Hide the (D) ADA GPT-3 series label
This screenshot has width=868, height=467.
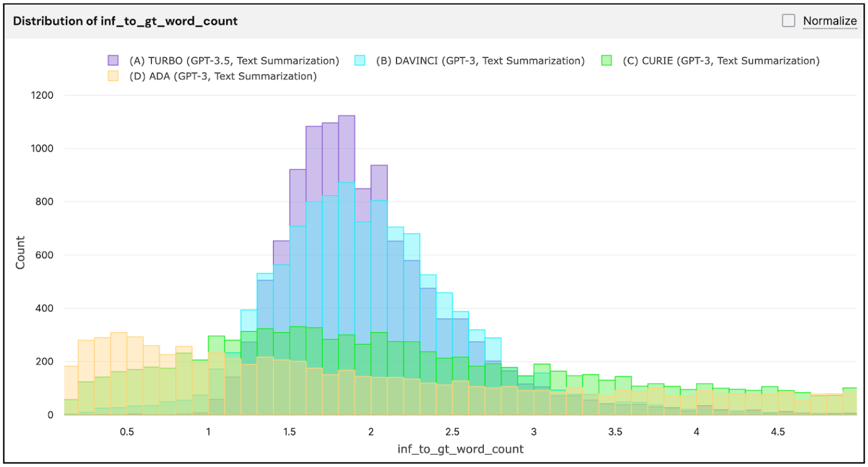(223, 76)
